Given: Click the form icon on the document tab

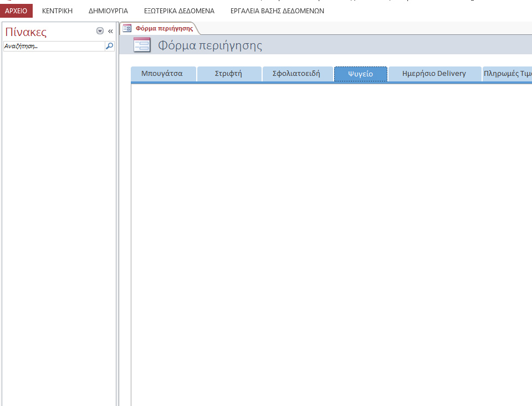Looking at the screenshot, I should [127, 28].
